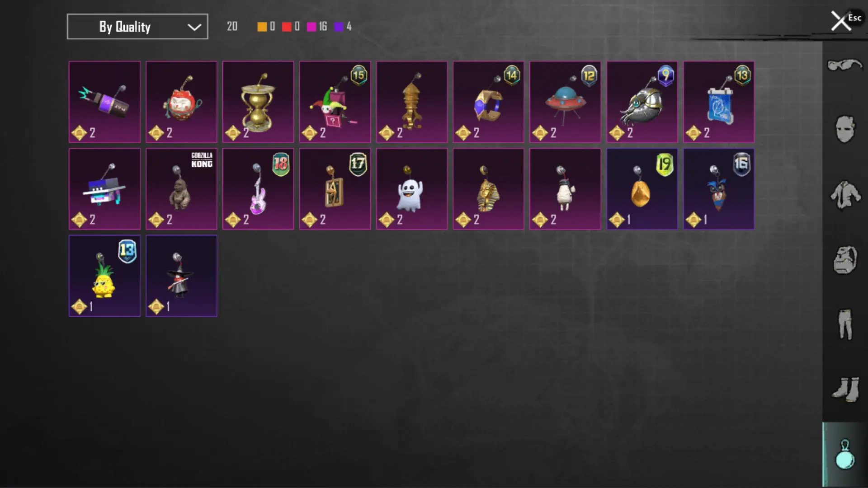
Task: Open the glasses category in sidebar
Action: [x=844, y=66]
